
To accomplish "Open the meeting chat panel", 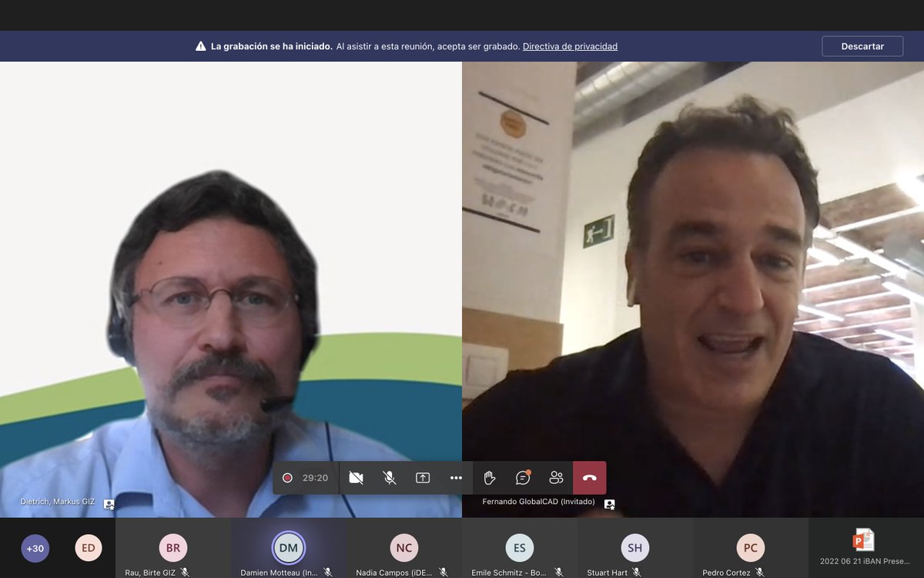I will point(523,477).
